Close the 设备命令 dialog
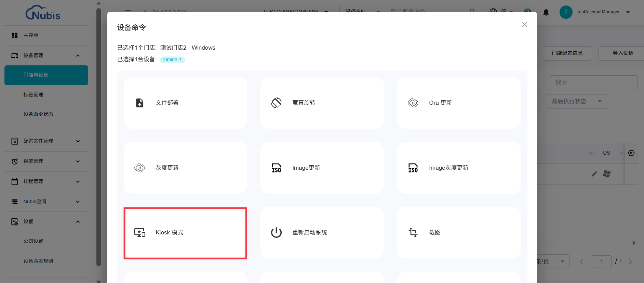The height and width of the screenshot is (283, 644). click(x=524, y=25)
